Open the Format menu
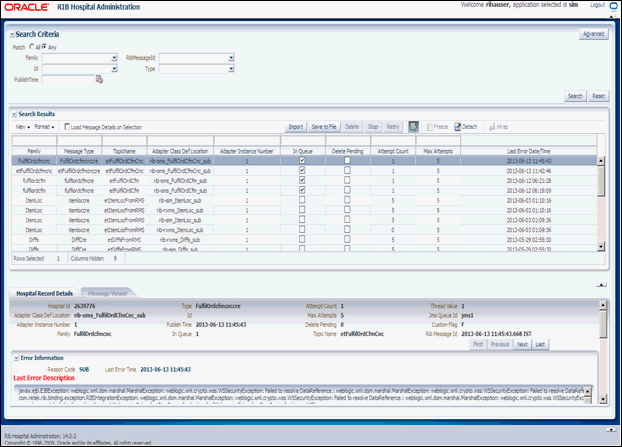The image size is (622, 447). [x=44, y=127]
